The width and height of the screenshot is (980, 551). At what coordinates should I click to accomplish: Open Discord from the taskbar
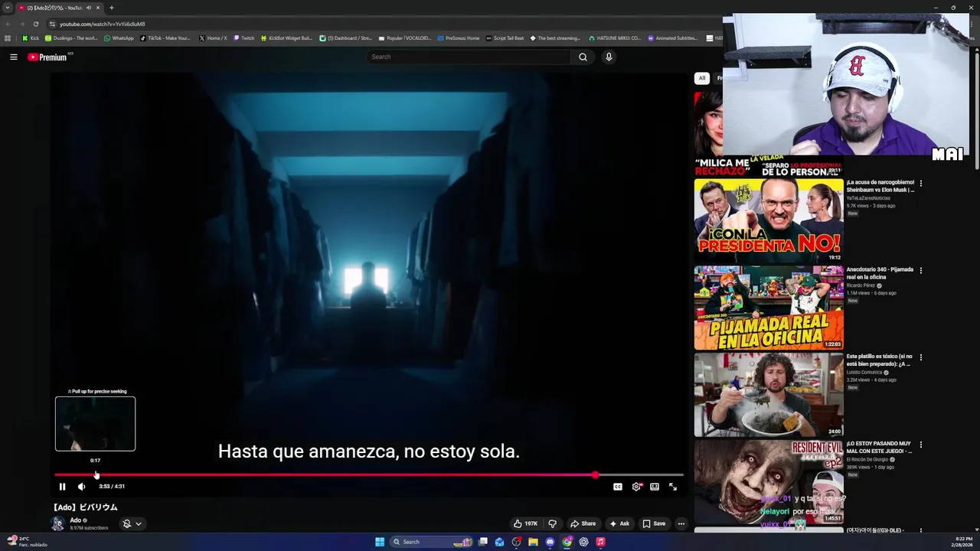pos(550,542)
